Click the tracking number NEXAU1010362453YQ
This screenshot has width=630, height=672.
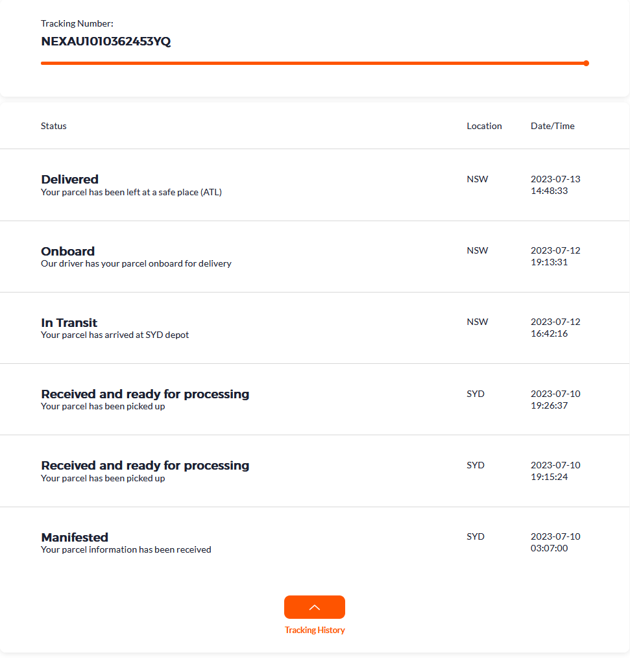point(106,42)
